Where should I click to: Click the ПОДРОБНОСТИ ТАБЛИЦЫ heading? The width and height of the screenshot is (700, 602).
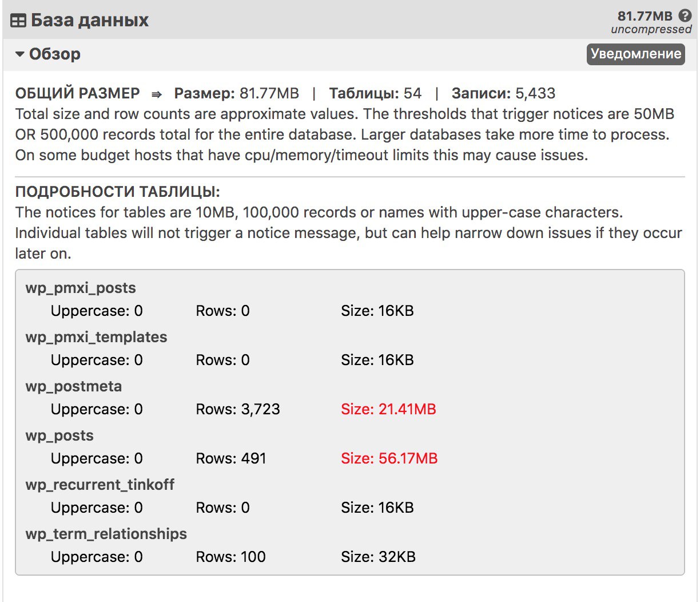tap(117, 192)
